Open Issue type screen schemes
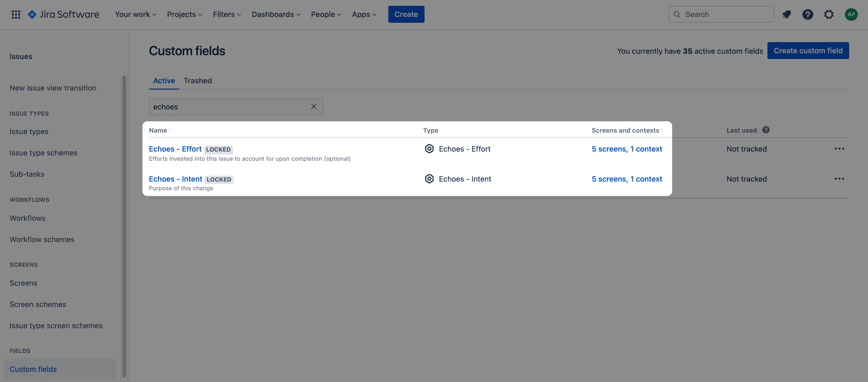868x382 pixels. click(56, 326)
